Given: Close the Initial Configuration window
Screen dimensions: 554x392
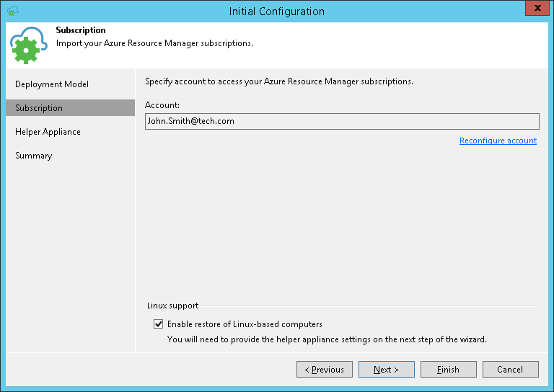Looking at the screenshot, I should tap(535, 9).
